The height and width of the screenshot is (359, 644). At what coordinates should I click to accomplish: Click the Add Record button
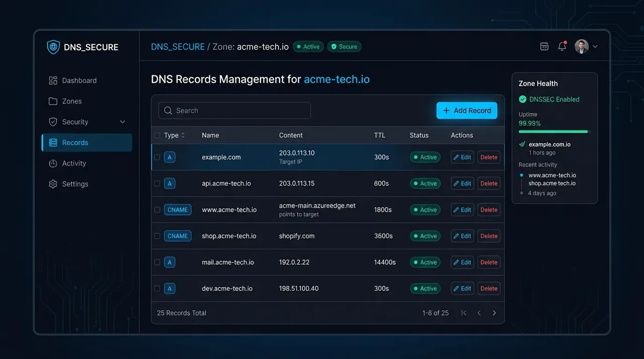point(467,111)
